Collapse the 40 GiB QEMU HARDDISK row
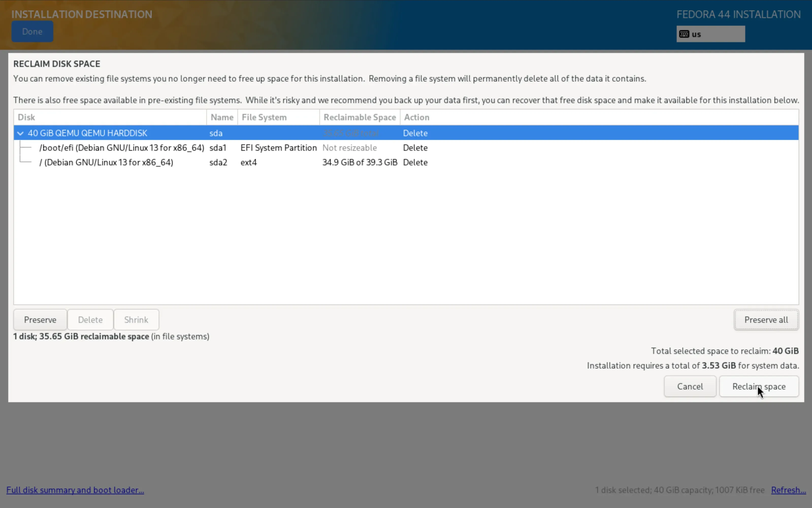Screen dimensions: 812x508 pyautogui.click(x=20, y=133)
